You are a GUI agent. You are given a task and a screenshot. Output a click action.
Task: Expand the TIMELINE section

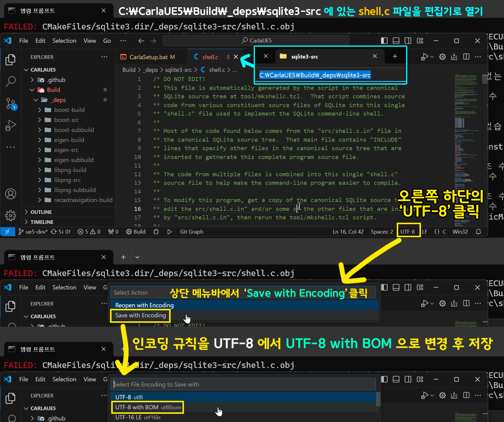26,222
